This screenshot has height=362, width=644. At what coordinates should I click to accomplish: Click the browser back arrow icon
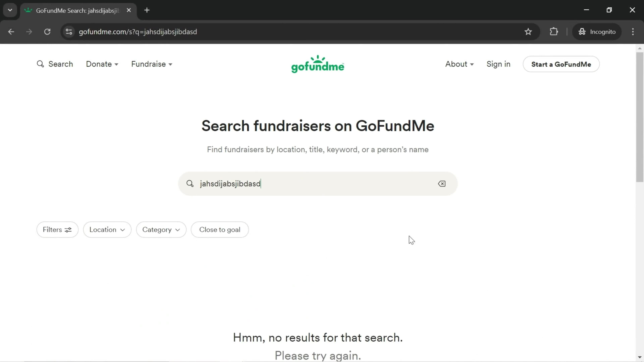11,31
